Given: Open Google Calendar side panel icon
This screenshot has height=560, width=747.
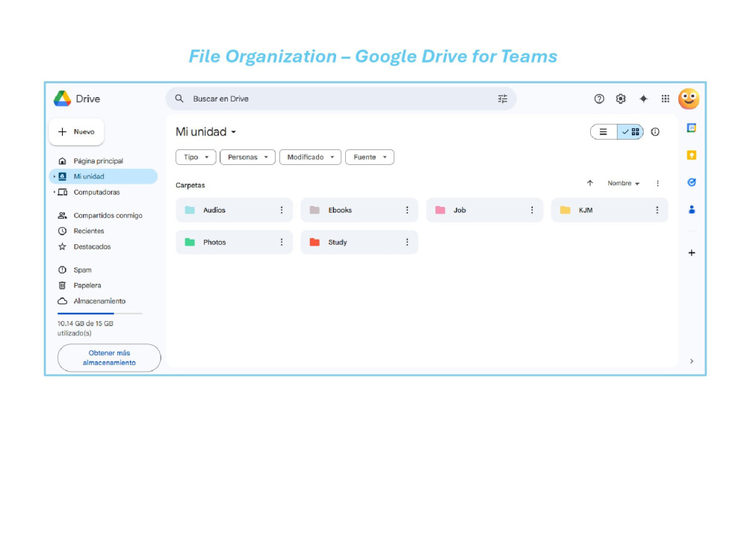Looking at the screenshot, I should (691, 128).
